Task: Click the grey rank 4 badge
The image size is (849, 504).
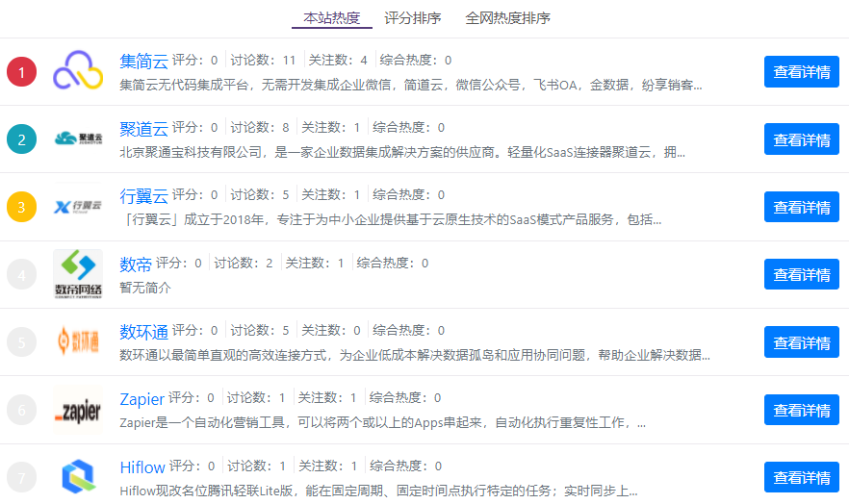Action: [x=21, y=275]
